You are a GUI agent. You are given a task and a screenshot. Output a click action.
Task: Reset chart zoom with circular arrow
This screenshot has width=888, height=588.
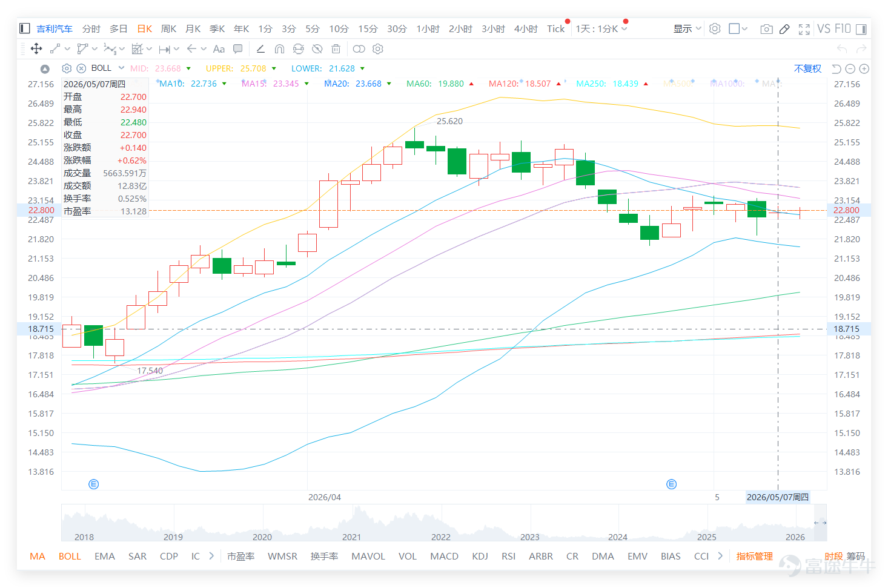click(x=837, y=69)
